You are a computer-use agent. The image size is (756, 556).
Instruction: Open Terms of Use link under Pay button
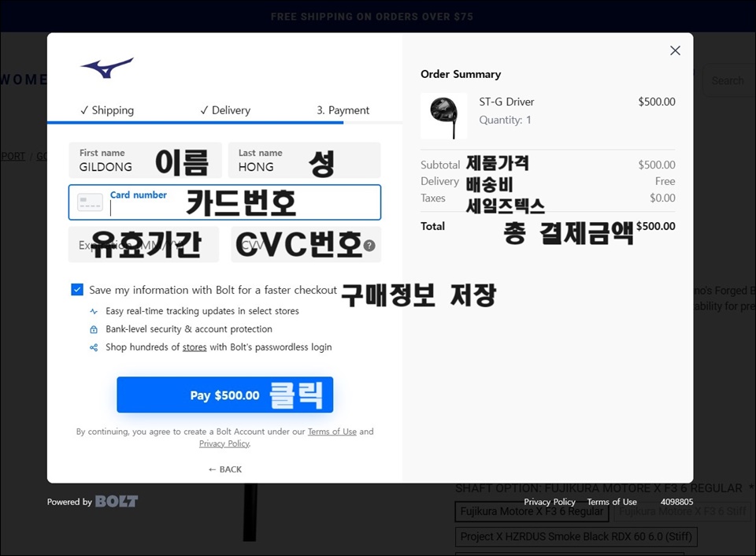(332, 432)
